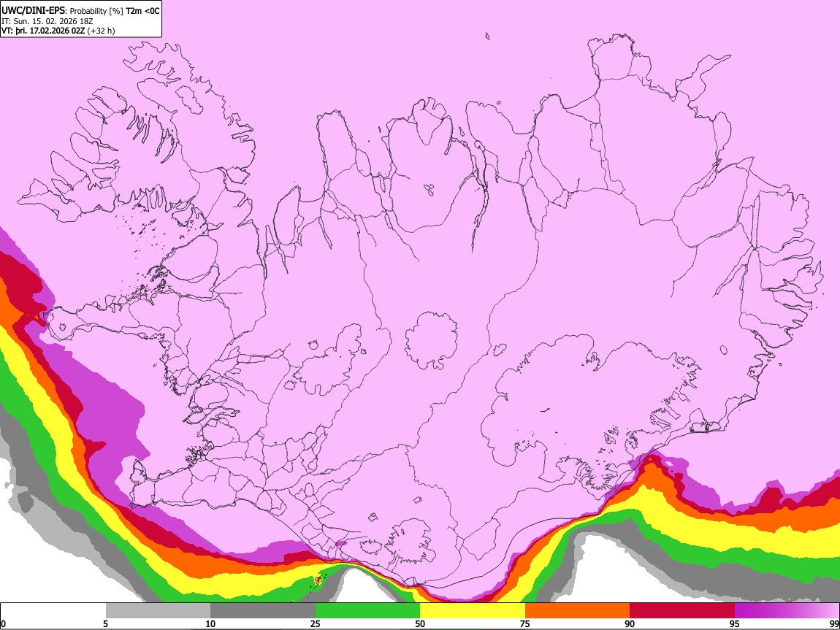Click the 'IT: Sun. 15. 02. 2026 18Z' line
The width and height of the screenshot is (840, 630).
[47, 21]
